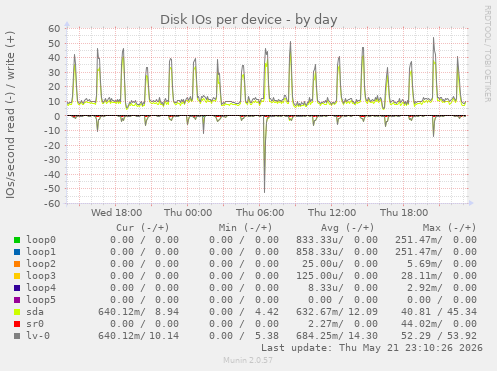Select the loop3 legend label

tap(41, 276)
